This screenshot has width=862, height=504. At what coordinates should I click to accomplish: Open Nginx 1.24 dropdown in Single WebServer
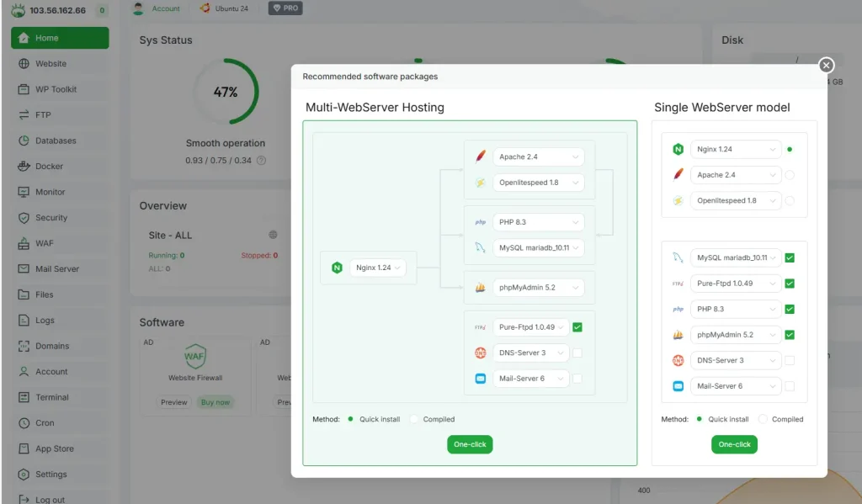click(x=736, y=149)
